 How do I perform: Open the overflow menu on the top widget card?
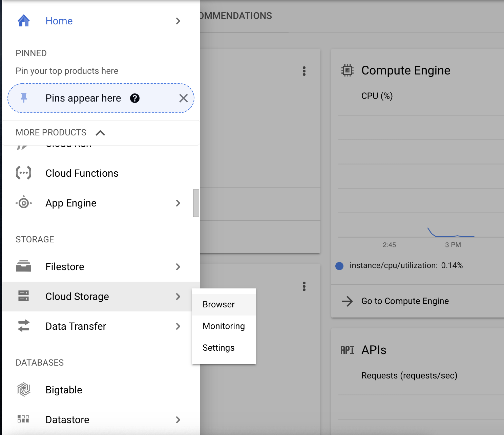pos(304,71)
